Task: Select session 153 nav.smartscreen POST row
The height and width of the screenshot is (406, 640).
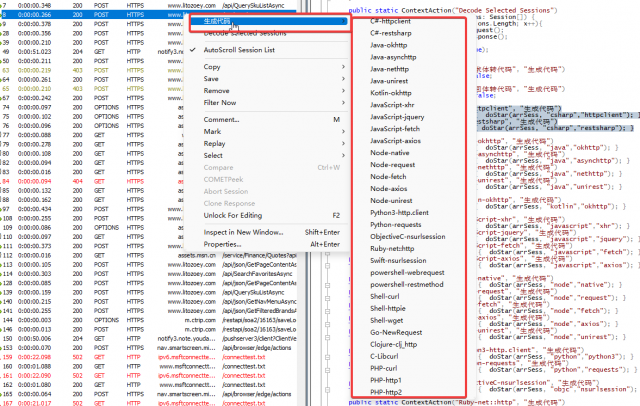Action: pos(149,348)
